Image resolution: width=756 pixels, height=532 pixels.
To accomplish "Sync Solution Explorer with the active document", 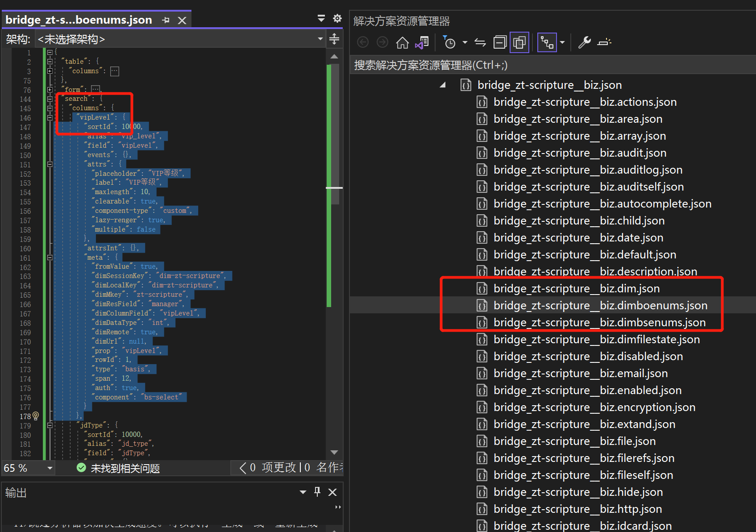I will [480, 42].
